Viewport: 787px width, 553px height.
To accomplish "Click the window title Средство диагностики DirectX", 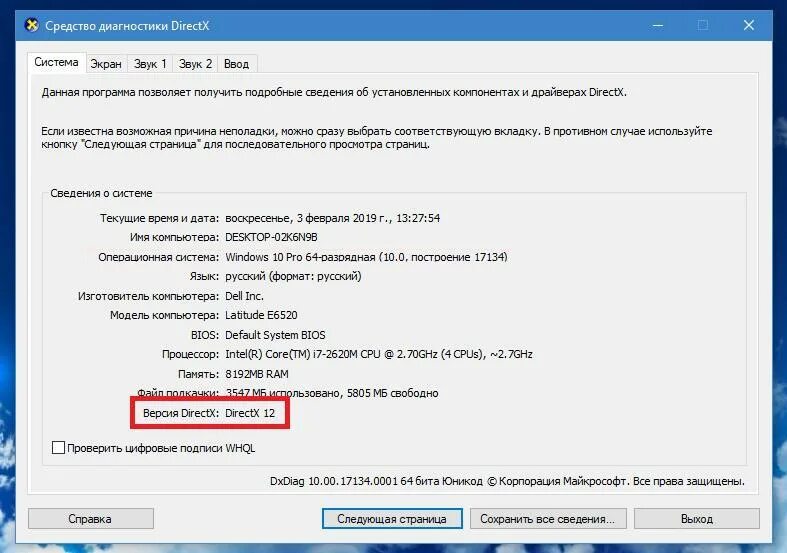I will coord(127,26).
